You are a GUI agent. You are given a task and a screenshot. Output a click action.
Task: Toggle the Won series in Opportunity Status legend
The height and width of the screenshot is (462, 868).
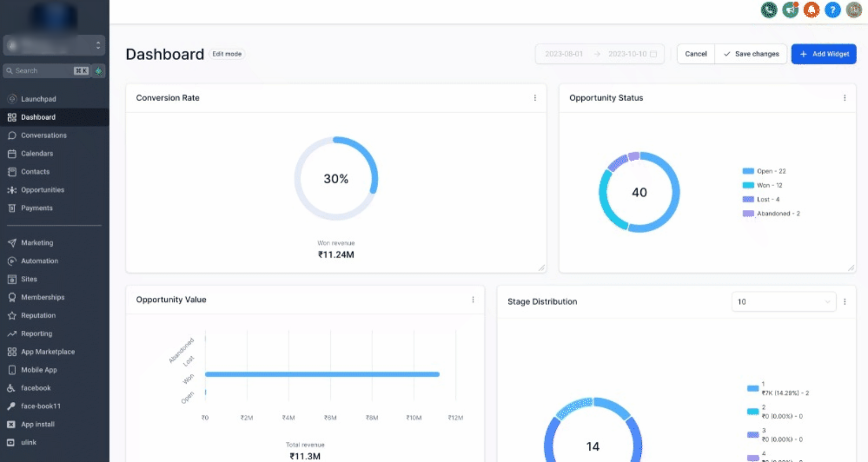point(763,185)
